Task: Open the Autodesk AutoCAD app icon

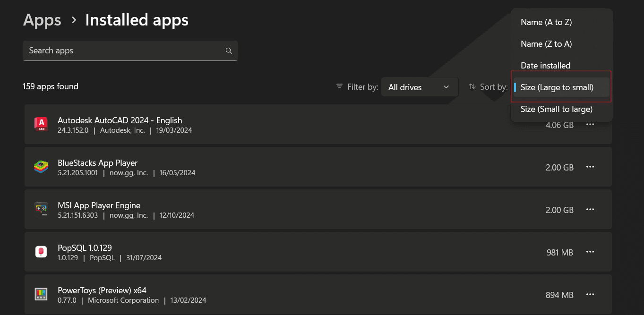Action: 41,124
